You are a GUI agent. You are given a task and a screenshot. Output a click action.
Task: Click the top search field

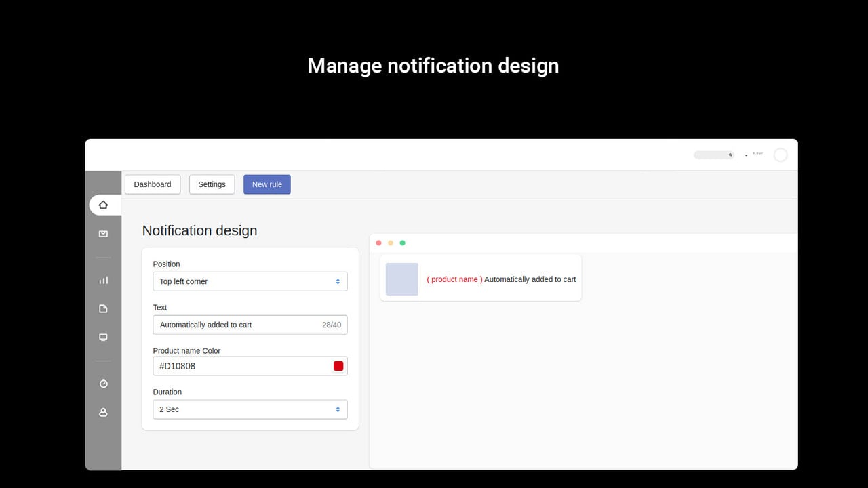[714, 155]
